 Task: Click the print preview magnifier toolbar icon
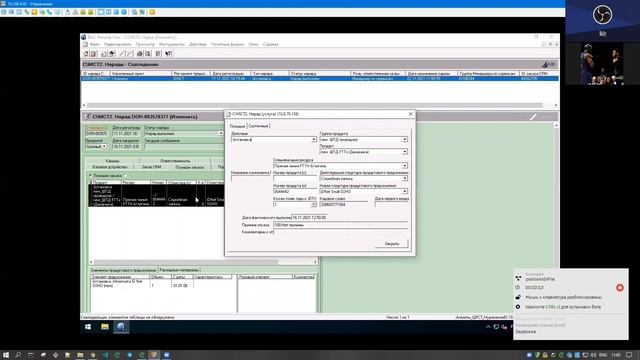(148, 54)
